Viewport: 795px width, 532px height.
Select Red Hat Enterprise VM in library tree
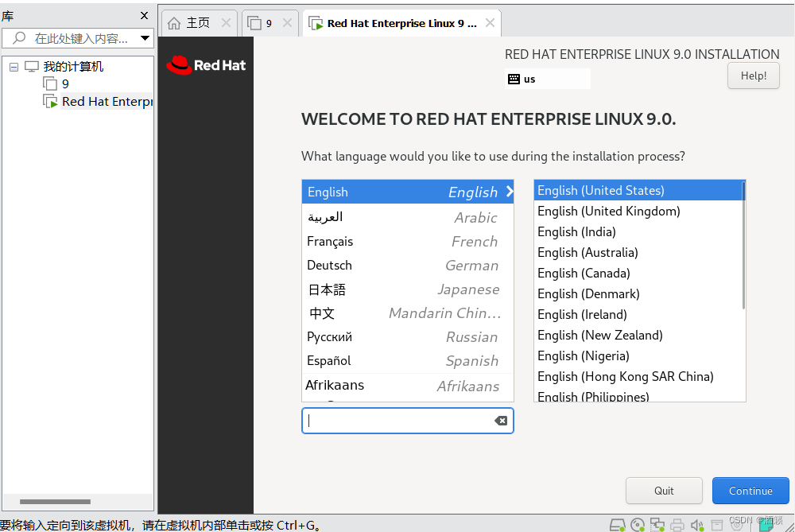coord(107,102)
